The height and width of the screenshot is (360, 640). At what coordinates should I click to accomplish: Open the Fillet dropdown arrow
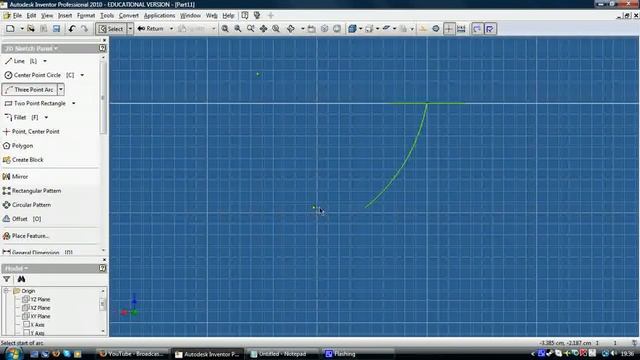point(46,118)
